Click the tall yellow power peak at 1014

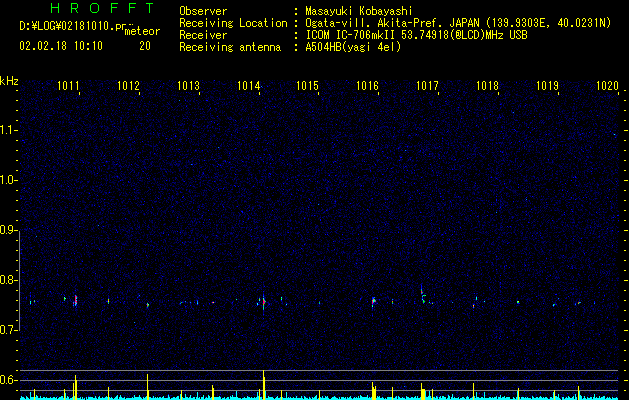click(x=264, y=384)
